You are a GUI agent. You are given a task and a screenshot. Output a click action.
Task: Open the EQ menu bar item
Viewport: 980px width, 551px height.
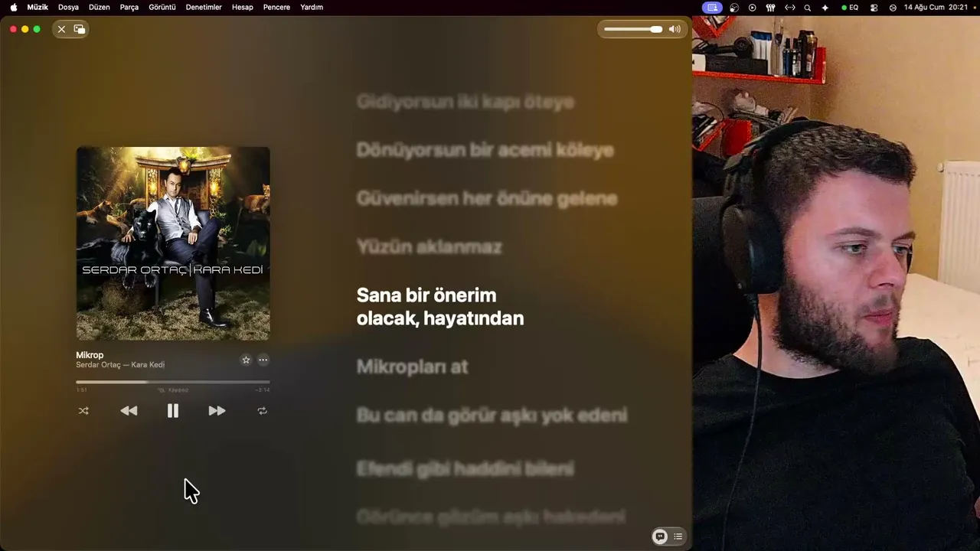(850, 7)
